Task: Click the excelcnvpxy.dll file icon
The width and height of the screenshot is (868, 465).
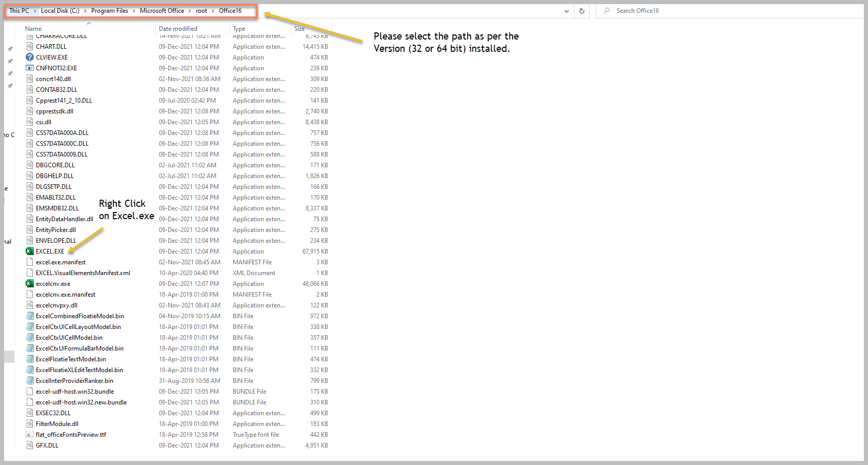Action: click(x=30, y=305)
